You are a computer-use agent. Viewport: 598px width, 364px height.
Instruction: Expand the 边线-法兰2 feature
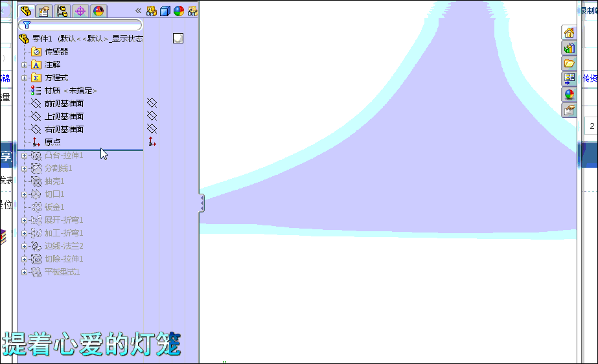24,246
